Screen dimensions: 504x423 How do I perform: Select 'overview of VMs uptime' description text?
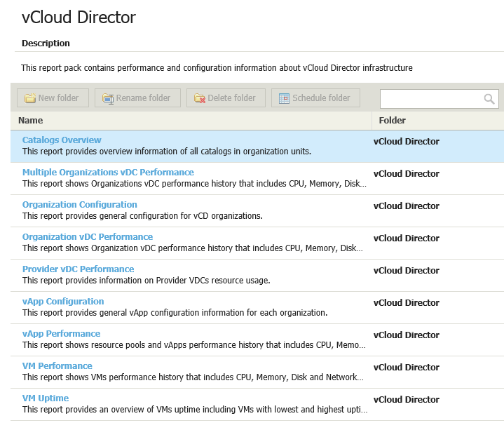195,410
